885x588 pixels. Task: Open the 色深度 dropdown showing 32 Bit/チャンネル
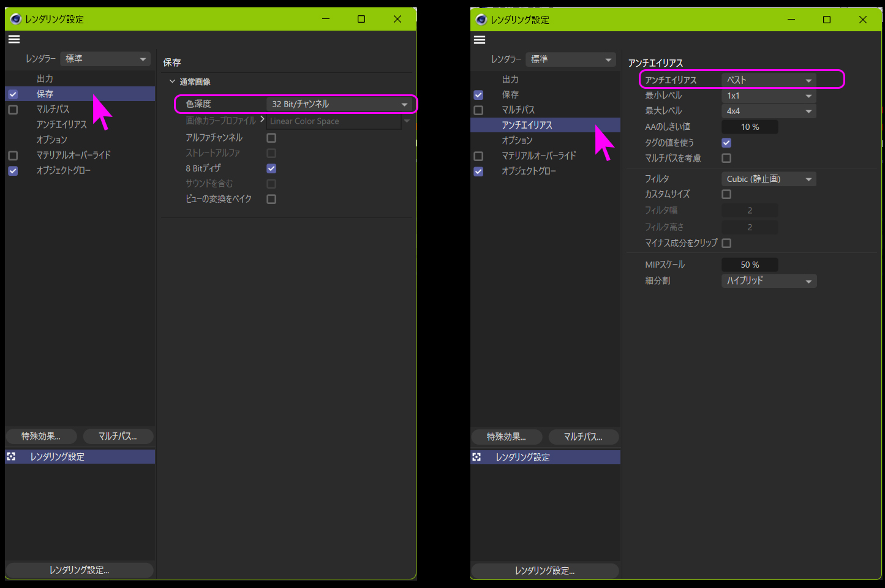pos(339,104)
